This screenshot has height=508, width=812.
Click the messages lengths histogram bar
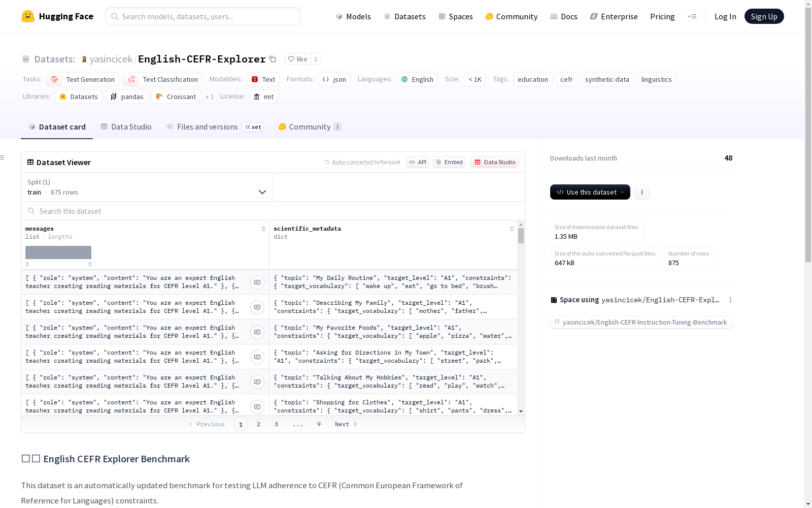pyautogui.click(x=58, y=252)
